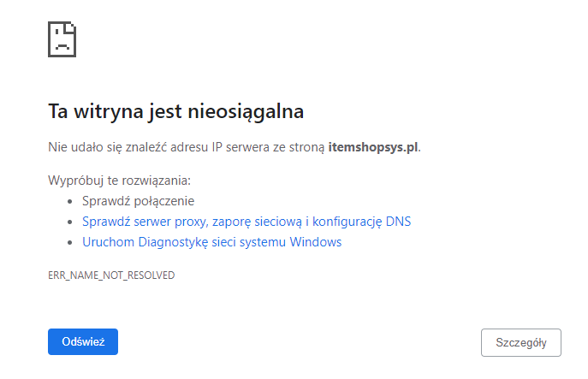
Task: Click the word DNS in the blue link
Action: click(398, 222)
